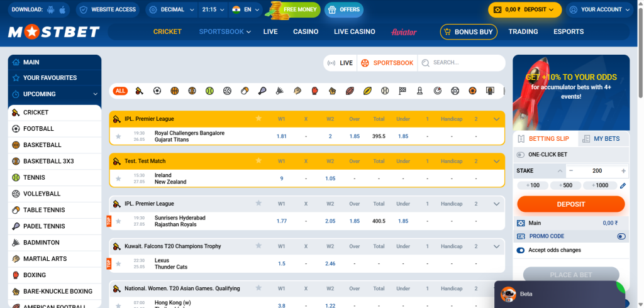Click the orange Deposit button in the betting slip

tap(571, 204)
